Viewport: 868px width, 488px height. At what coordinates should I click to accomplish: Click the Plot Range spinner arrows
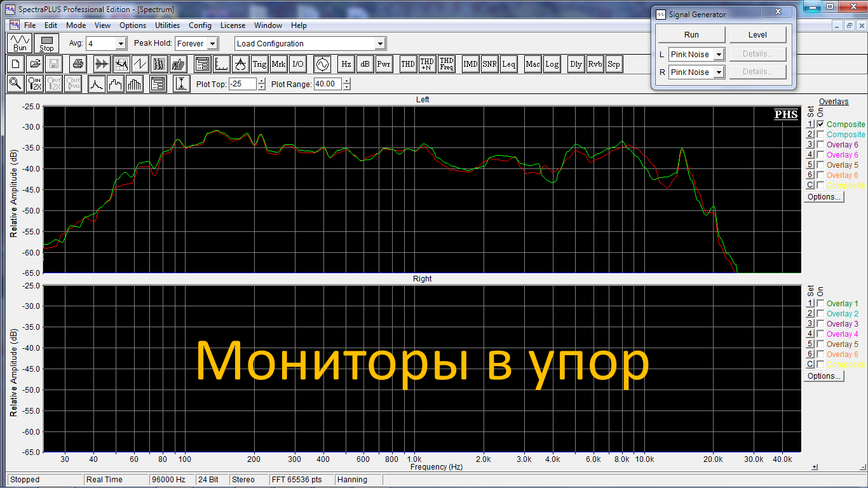[x=347, y=84]
